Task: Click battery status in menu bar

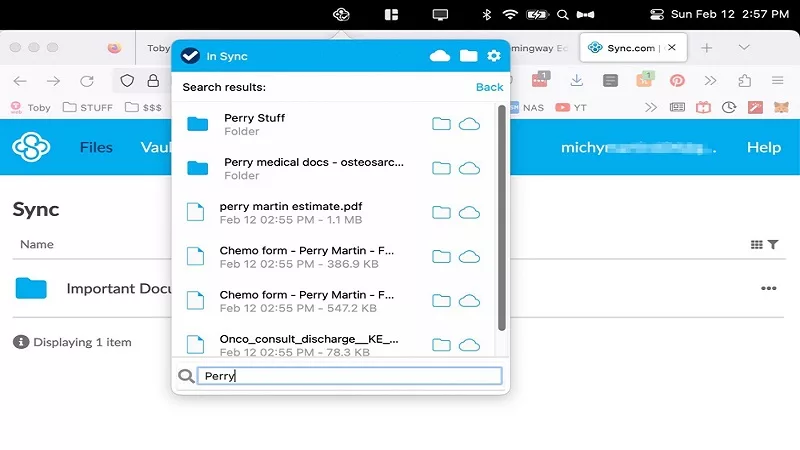Action: 537,14
